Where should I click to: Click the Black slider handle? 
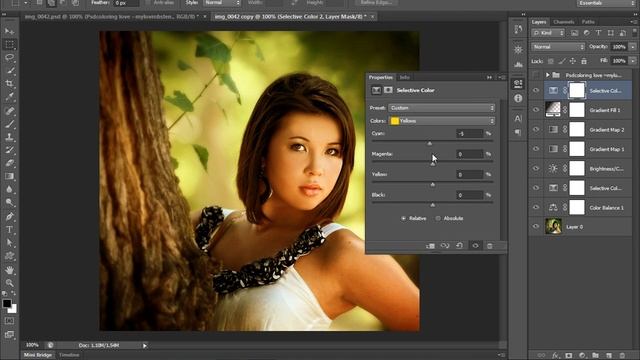point(433,205)
